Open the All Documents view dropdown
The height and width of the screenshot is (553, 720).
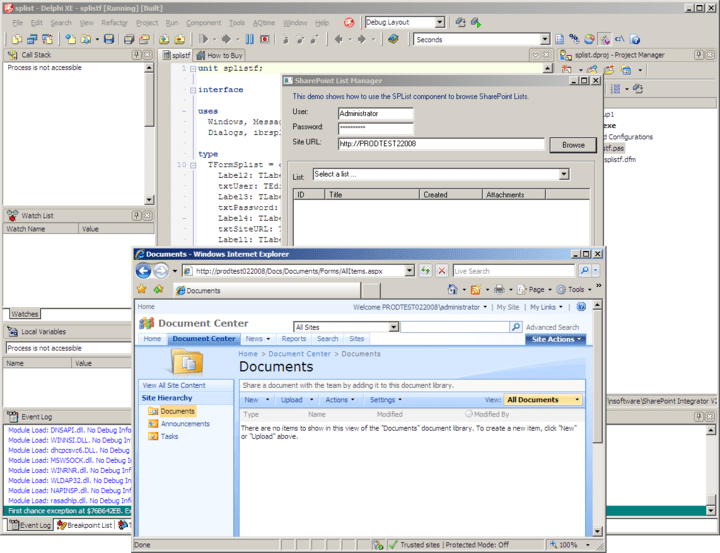(x=577, y=400)
